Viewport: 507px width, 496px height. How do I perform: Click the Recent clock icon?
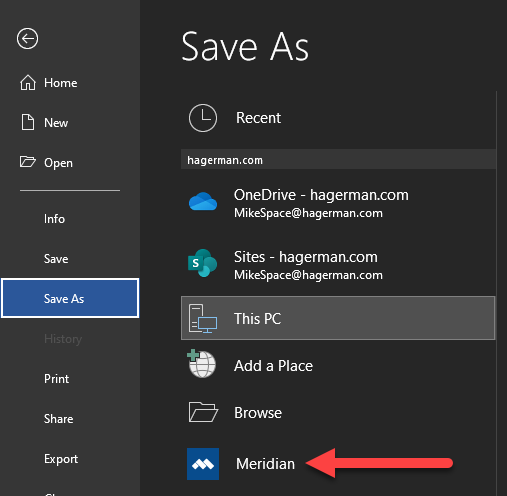(203, 118)
